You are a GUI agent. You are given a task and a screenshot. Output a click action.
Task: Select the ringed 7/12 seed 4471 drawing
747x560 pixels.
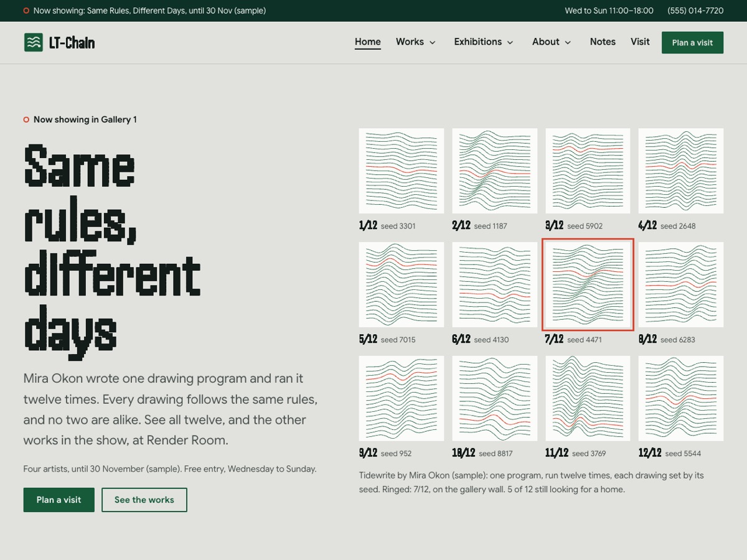pyautogui.click(x=588, y=284)
